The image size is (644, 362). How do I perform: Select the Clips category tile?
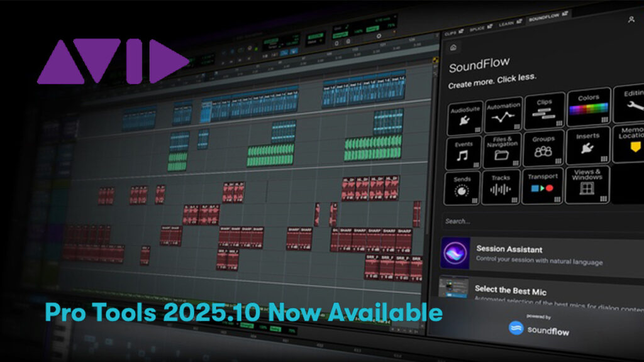(545, 109)
